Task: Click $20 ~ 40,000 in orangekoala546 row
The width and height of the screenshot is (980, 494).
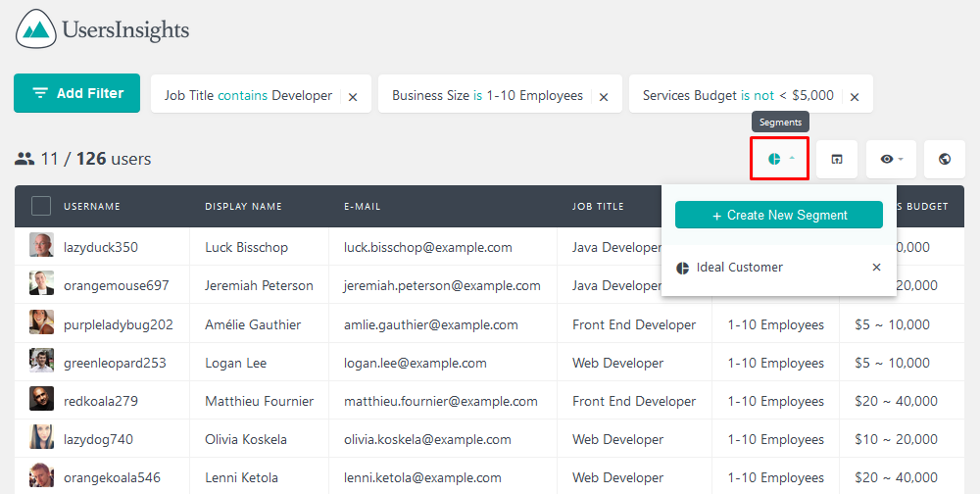Action: [x=896, y=477]
